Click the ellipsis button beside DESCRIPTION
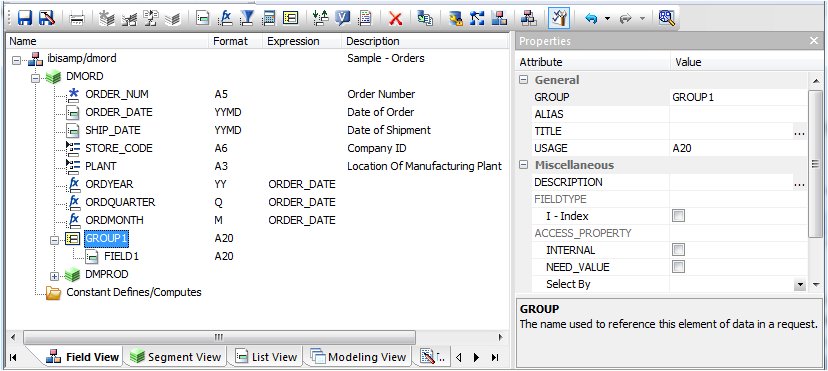 point(799,183)
